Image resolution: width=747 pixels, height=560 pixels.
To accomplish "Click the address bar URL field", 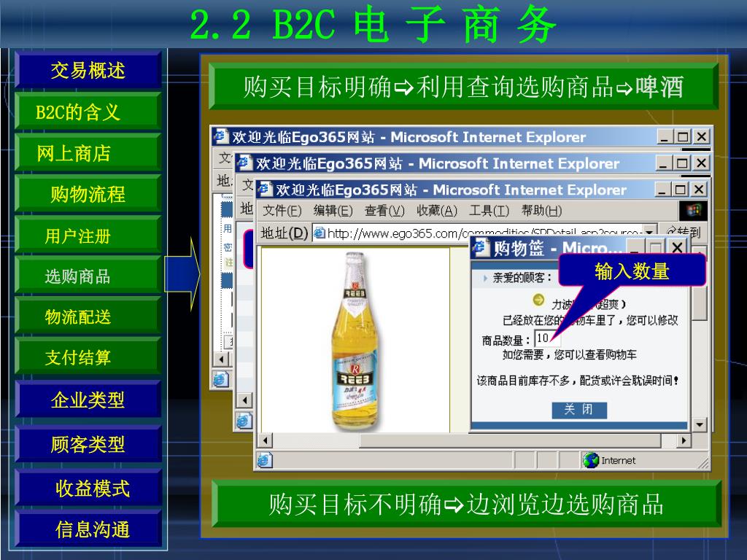I will [484, 233].
